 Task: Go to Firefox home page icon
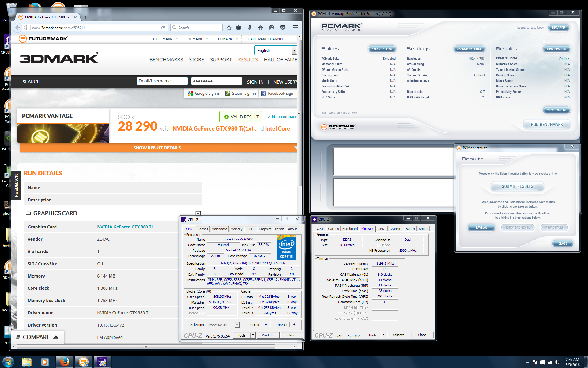pyautogui.click(x=261, y=28)
